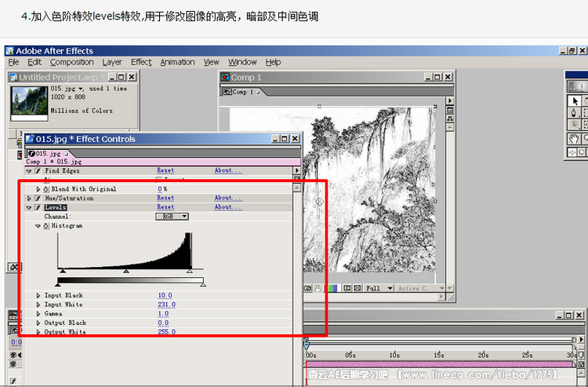Viewport: 588px width, 387px height.
Task: Click the histogram gamma midpoint triangle
Action: coord(126,271)
